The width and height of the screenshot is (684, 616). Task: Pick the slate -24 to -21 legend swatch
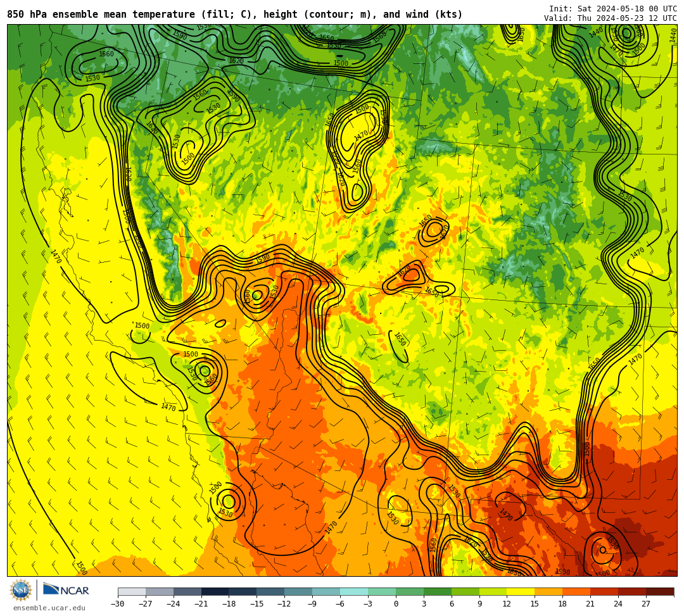coord(187,591)
